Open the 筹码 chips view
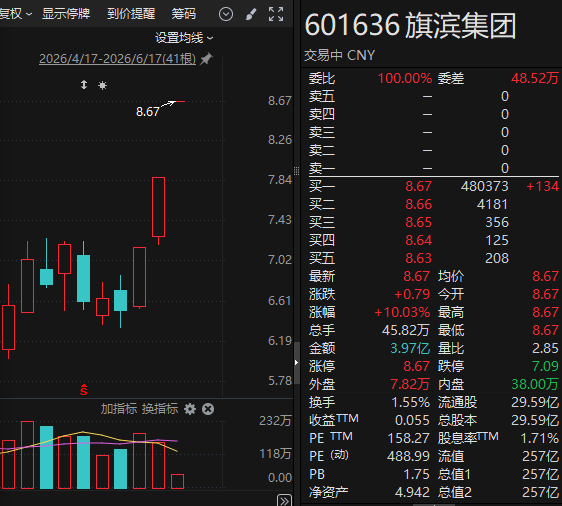This screenshot has height=506, width=562. pos(184,14)
